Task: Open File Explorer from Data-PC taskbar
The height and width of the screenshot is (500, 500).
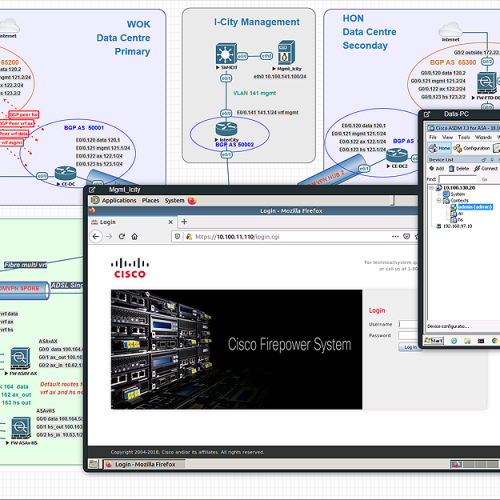Action: [467, 341]
